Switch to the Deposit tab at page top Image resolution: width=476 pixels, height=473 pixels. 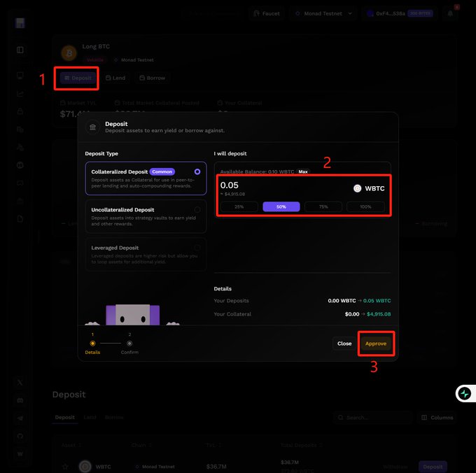78,78
